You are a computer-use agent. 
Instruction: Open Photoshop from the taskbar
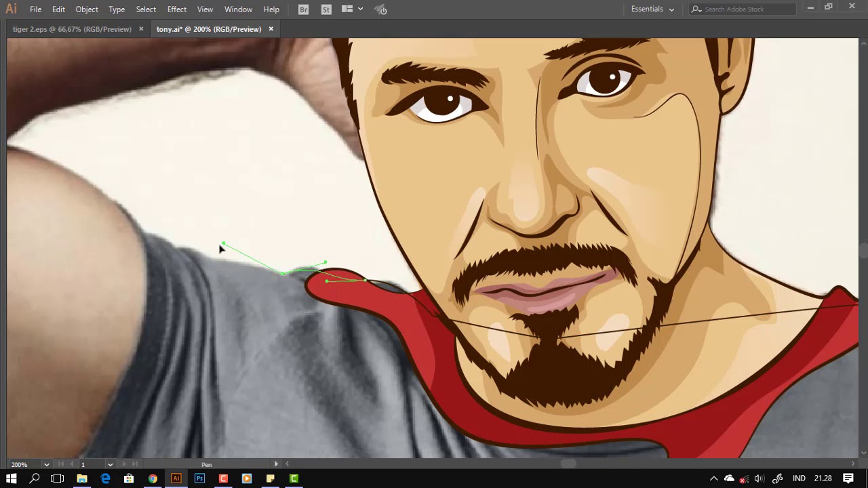(199, 479)
